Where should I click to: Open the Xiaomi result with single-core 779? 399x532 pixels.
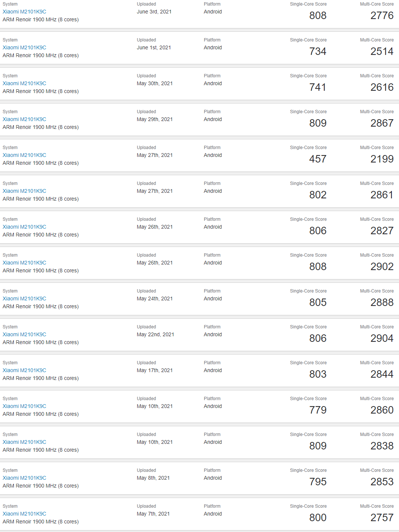[24, 406]
